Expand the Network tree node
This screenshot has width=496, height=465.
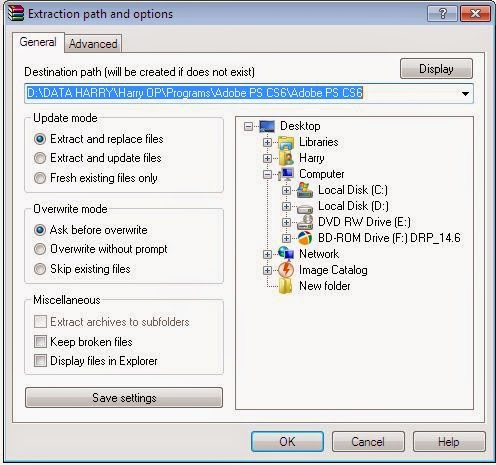(x=267, y=254)
